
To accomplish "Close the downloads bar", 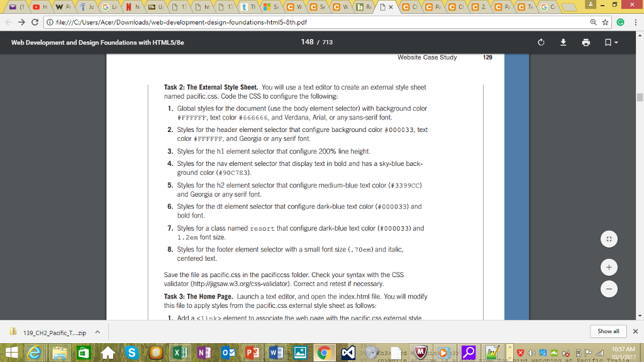I will [x=635, y=331].
